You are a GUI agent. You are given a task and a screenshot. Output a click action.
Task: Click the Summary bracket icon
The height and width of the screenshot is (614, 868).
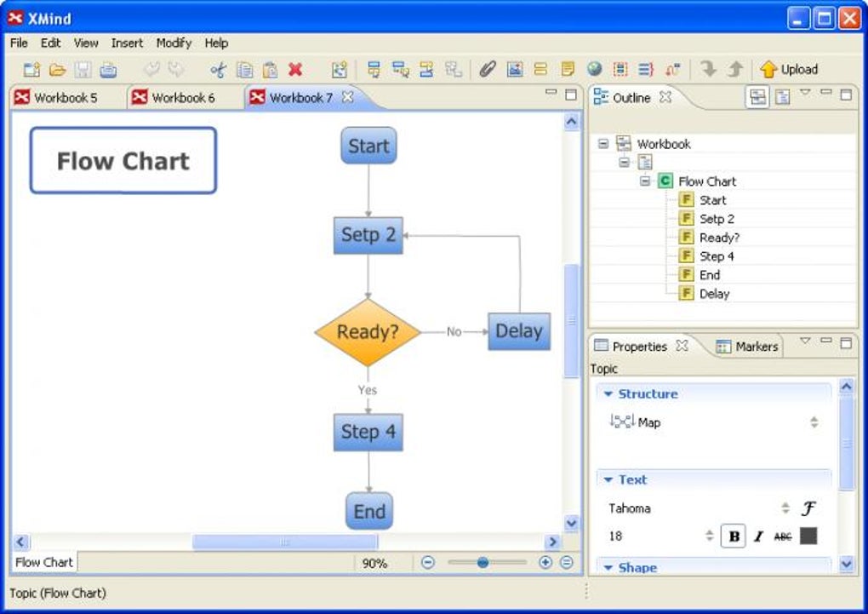click(x=646, y=69)
